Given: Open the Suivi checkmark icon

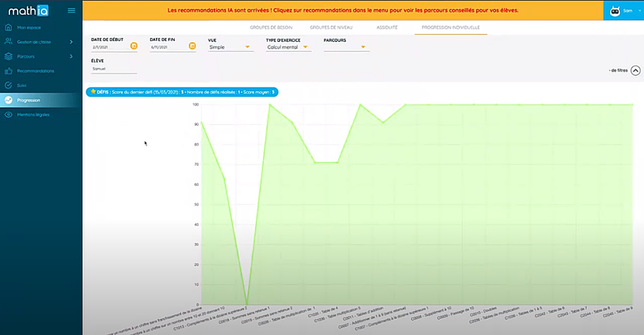Looking at the screenshot, I should click(8, 85).
